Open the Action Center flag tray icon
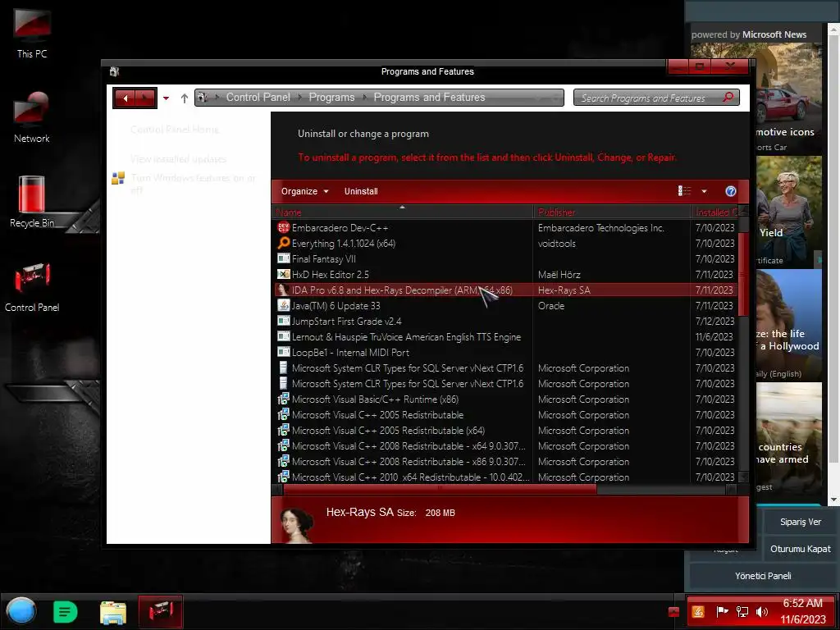The width and height of the screenshot is (840, 630). tap(722, 611)
